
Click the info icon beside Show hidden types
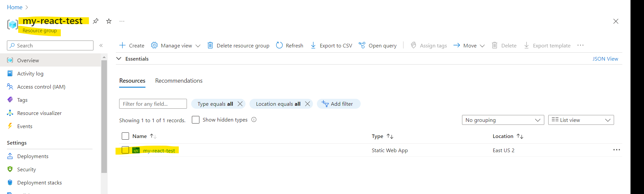(254, 120)
